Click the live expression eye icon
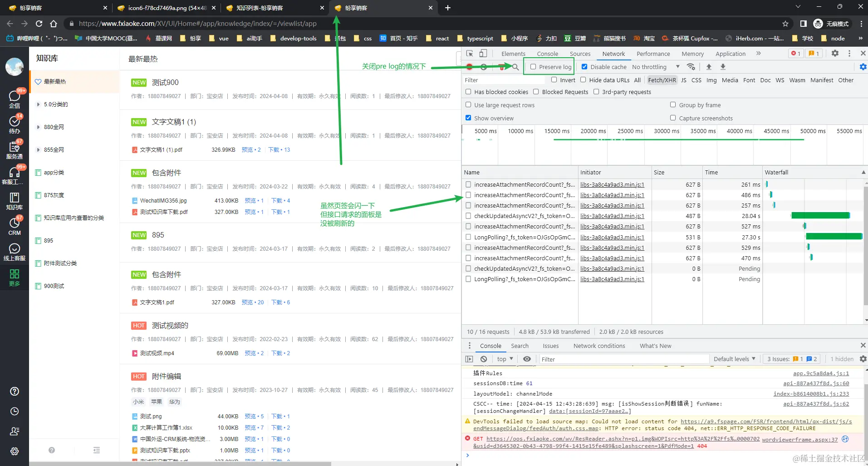The height and width of the screenshot is (466, 868). (x=527, y=359)
